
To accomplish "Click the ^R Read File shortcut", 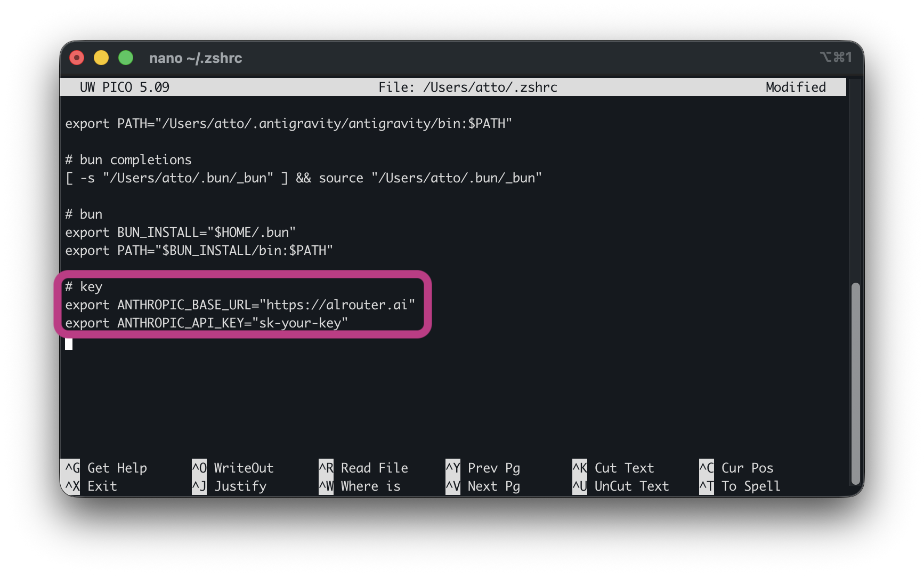I will [x=363, y=468].
